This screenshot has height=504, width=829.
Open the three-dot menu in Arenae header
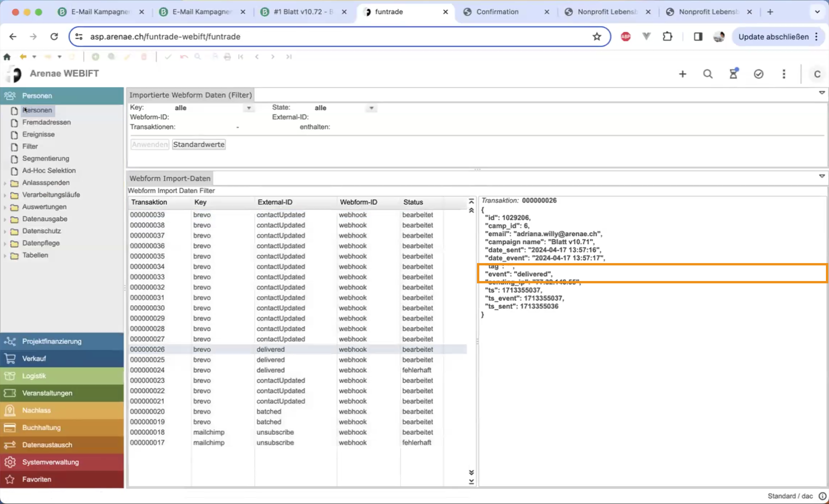(x=784, y=74)
